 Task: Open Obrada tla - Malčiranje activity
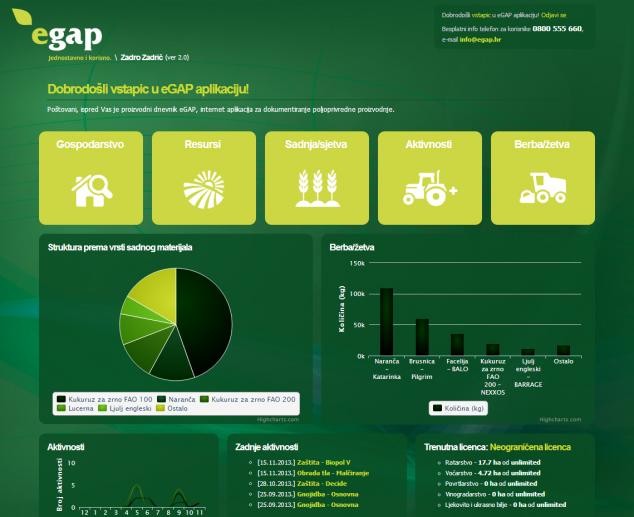[333, 473]
